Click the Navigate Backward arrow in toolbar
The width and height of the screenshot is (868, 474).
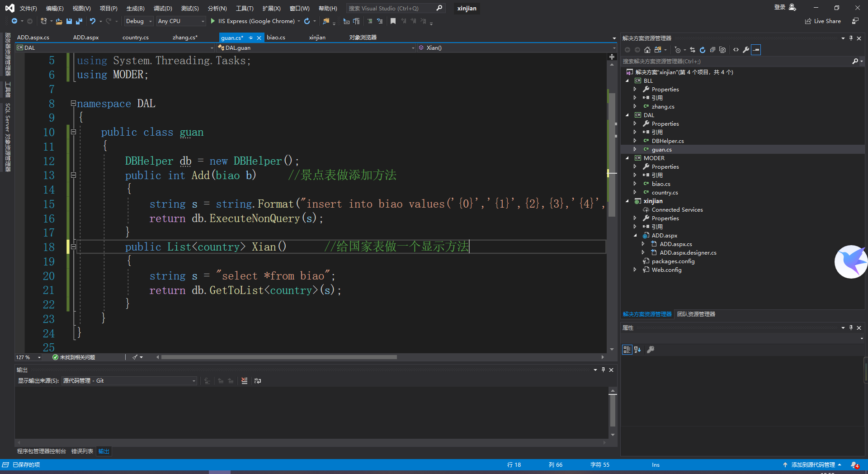click(14, 21)
